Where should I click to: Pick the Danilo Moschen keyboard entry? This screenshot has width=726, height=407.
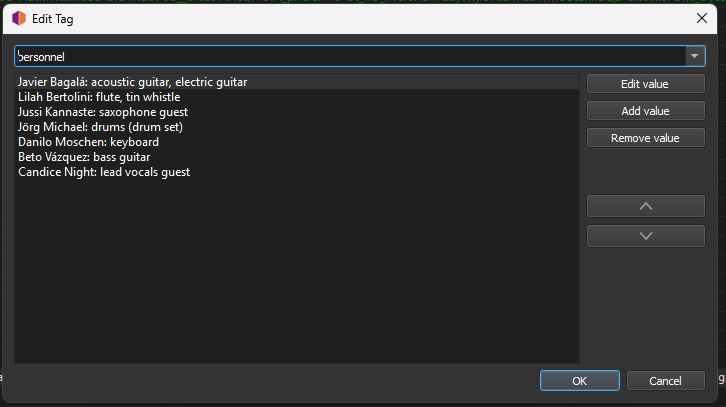tap(88, 142)
